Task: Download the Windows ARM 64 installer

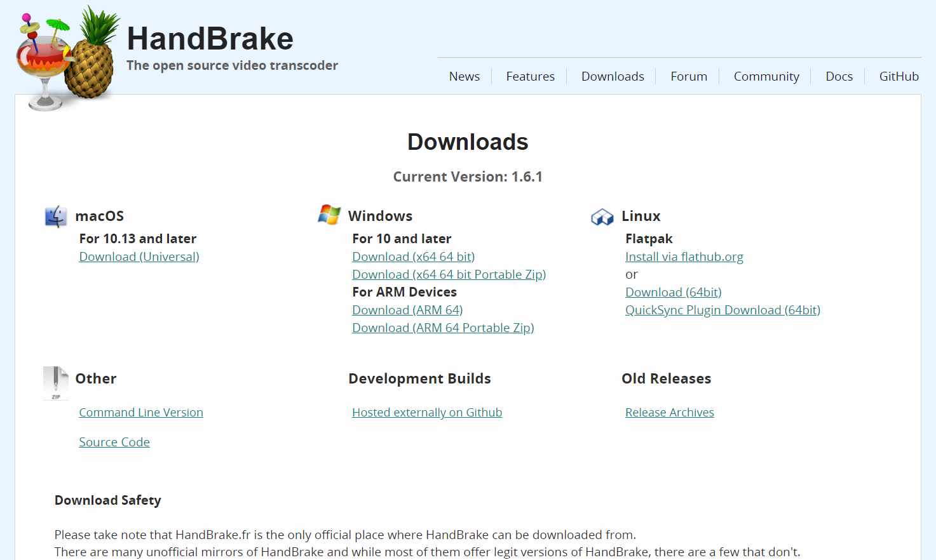Action: point(407,310)
